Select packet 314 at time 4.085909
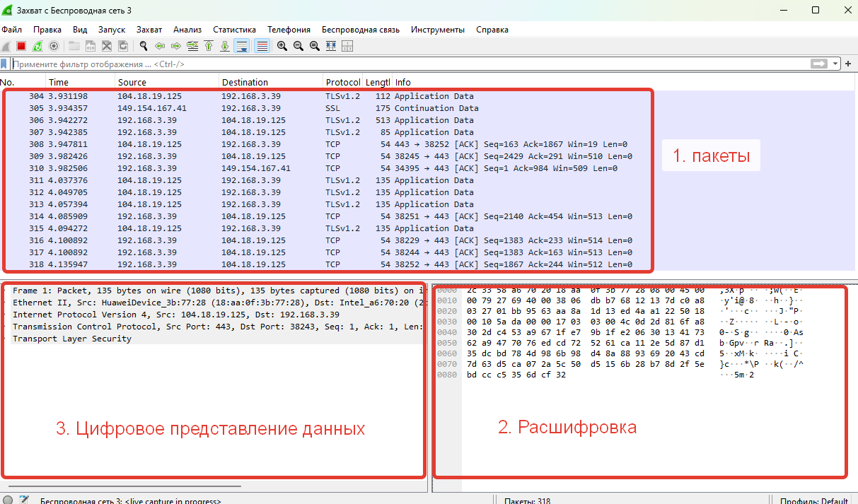 427,216
